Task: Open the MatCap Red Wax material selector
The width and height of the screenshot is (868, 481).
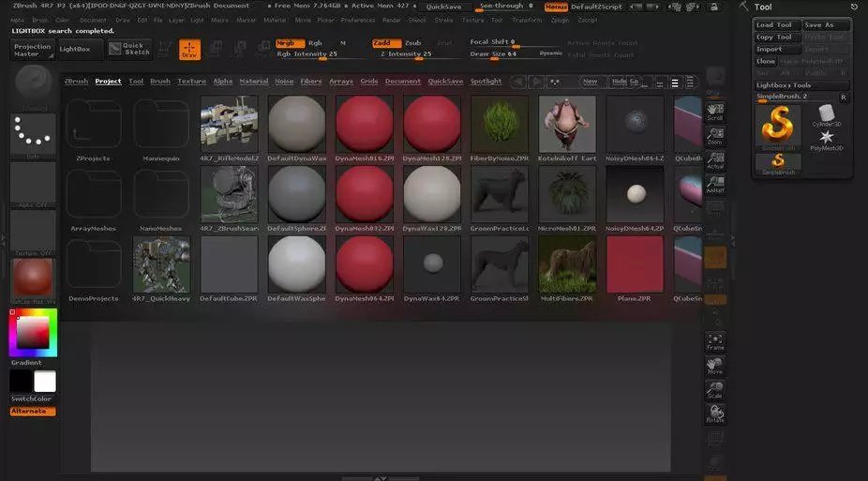Action: click(x=33, y=280)
